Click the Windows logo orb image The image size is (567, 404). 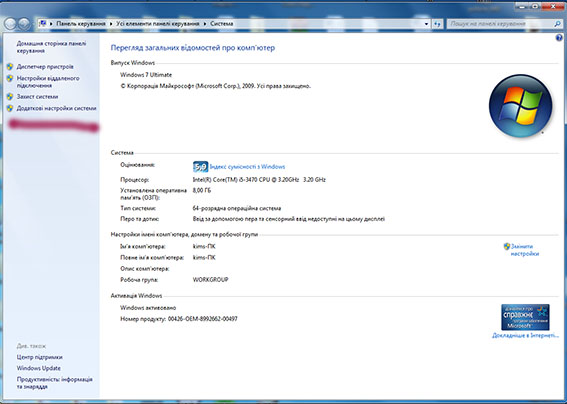tap(520, 106)
